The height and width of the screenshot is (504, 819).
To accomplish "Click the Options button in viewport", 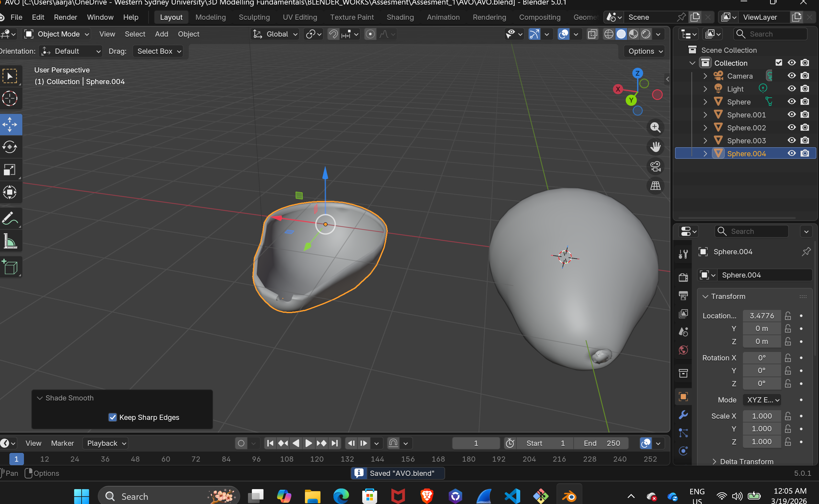I will (645, 51).
